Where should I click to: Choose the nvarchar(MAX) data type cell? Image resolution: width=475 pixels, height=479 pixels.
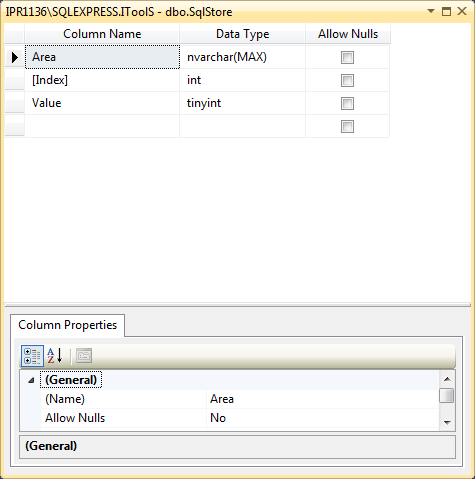point(242,57)
